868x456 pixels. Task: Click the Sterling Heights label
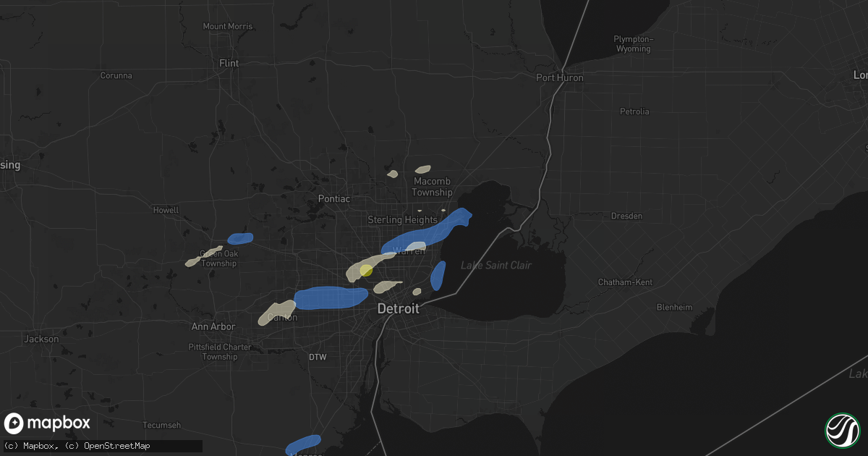403,219
